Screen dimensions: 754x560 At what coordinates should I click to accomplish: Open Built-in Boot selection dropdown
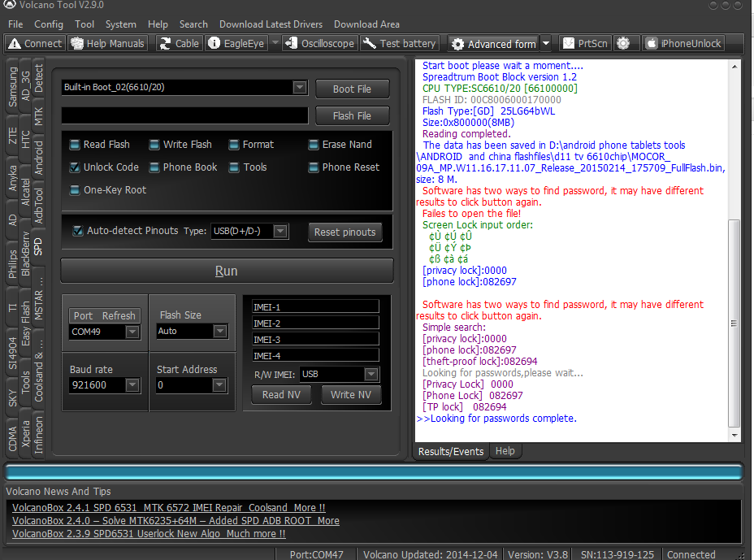[x=300, y=88]
